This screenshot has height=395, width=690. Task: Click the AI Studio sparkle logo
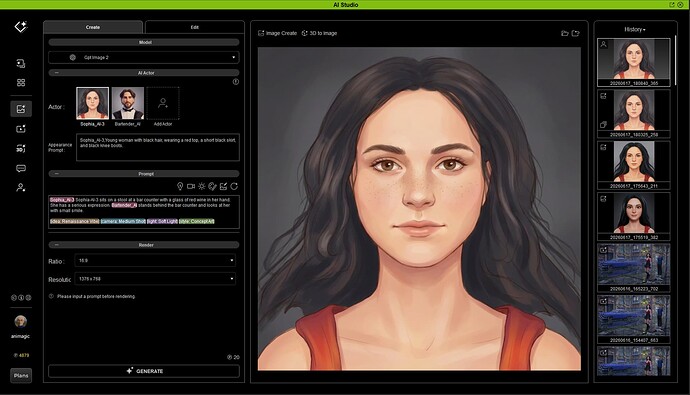tap(21, 26)
